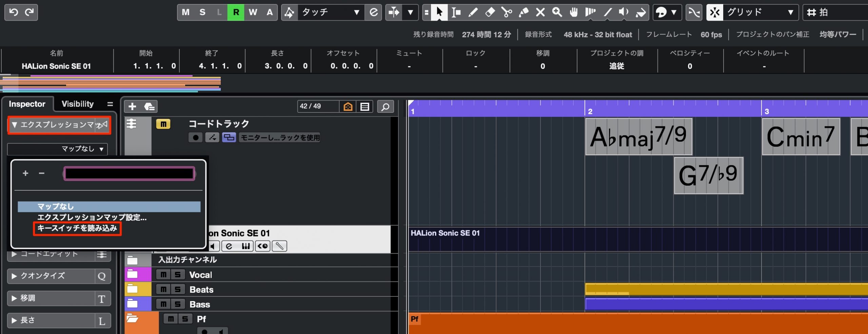
Task: Mute the Vocal folder track
Action: [163, 275]
